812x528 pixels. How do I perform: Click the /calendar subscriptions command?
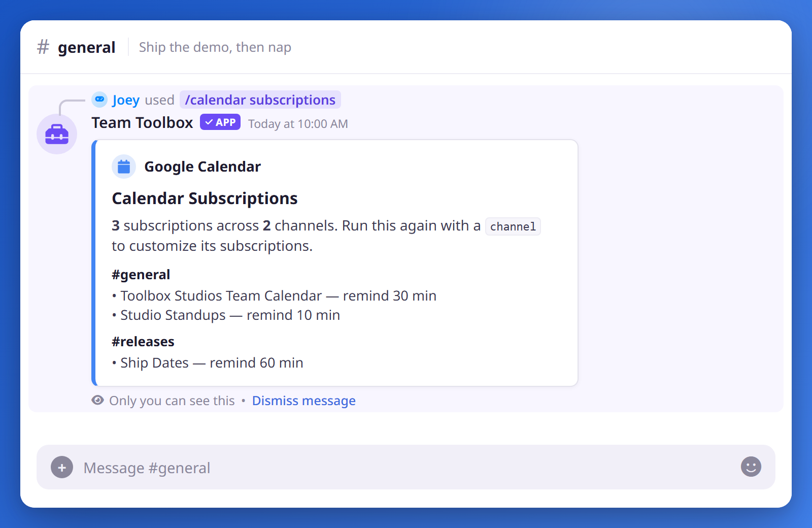coord(260,100)
